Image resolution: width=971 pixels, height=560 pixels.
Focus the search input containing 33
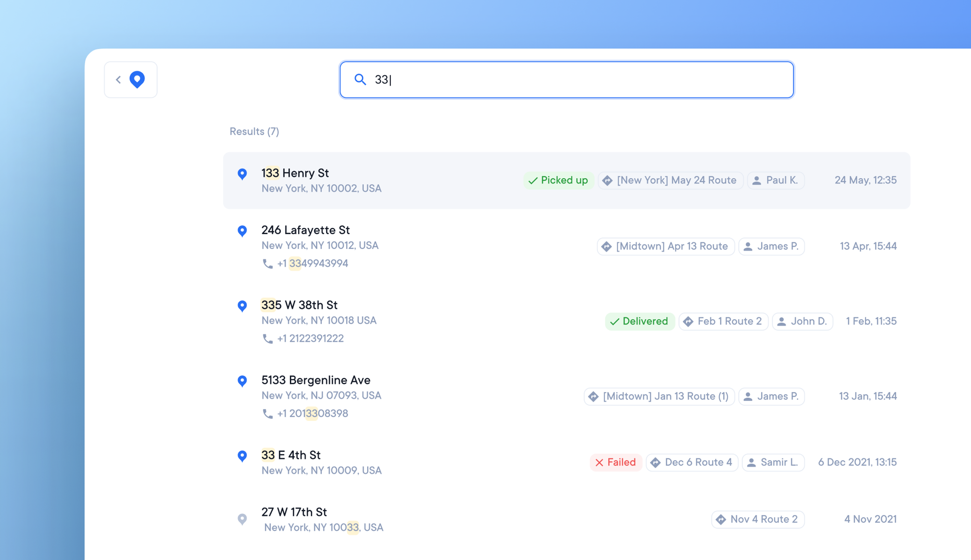[x=566, y=80]
